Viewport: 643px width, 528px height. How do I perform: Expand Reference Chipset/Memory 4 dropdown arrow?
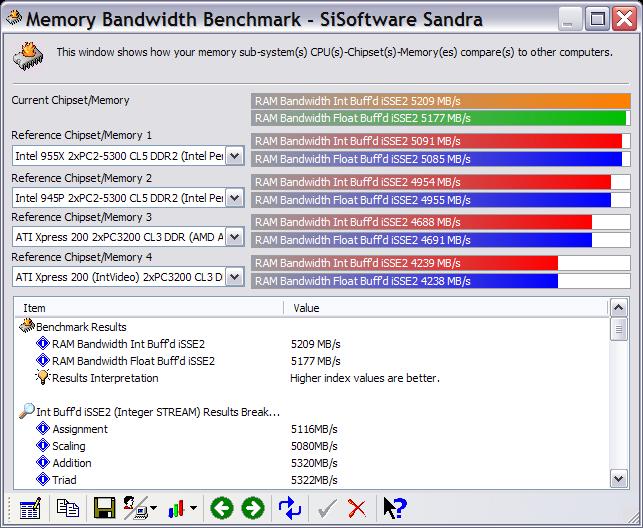coord(235,277)
